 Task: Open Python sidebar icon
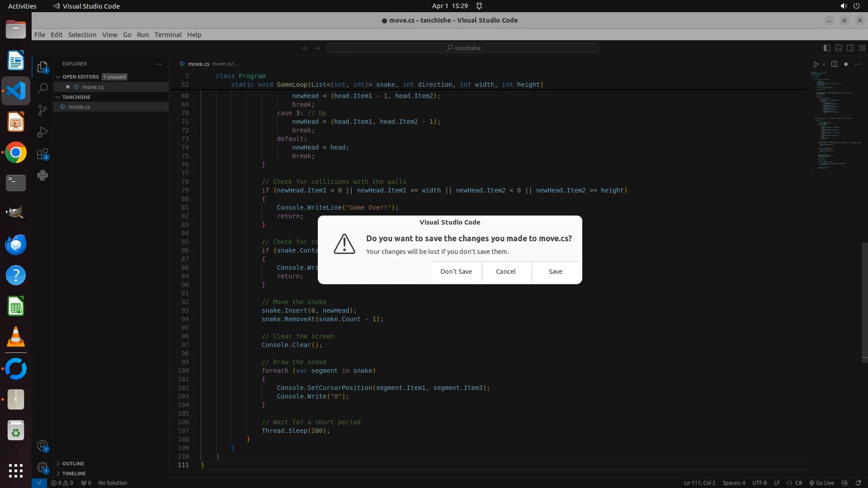[42, 175]
